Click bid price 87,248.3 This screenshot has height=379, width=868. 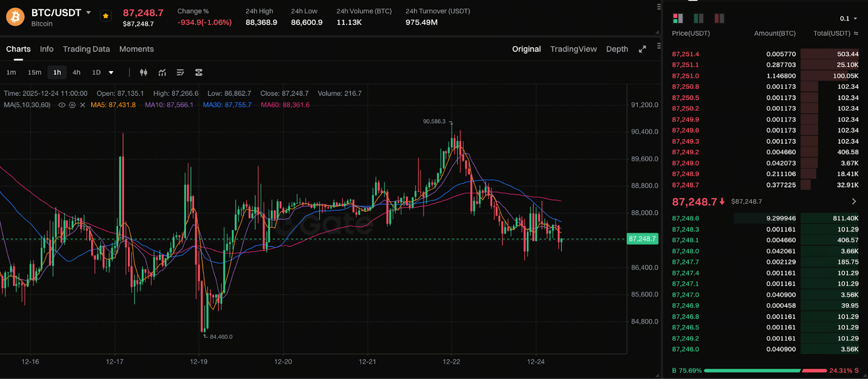(x=686, y=229)
